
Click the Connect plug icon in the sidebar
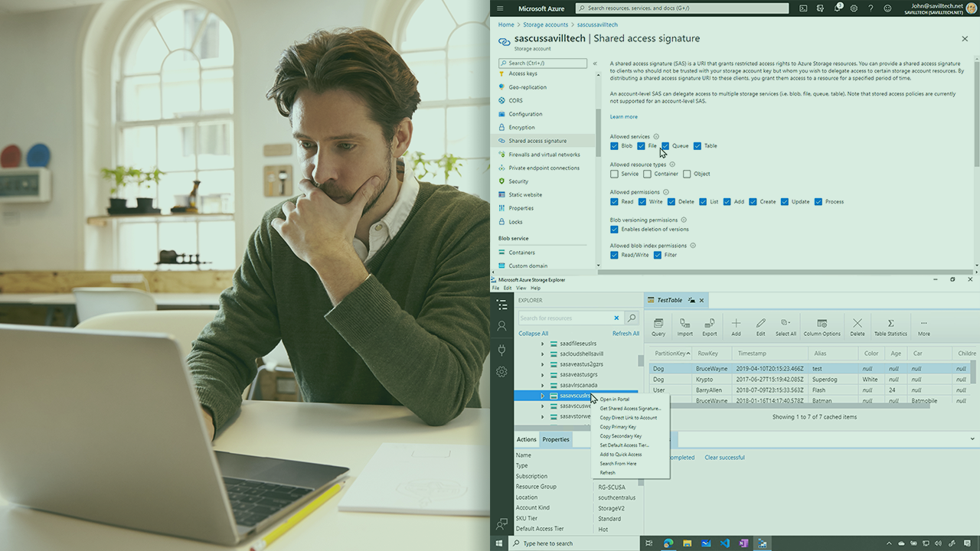tap(501, 350)
